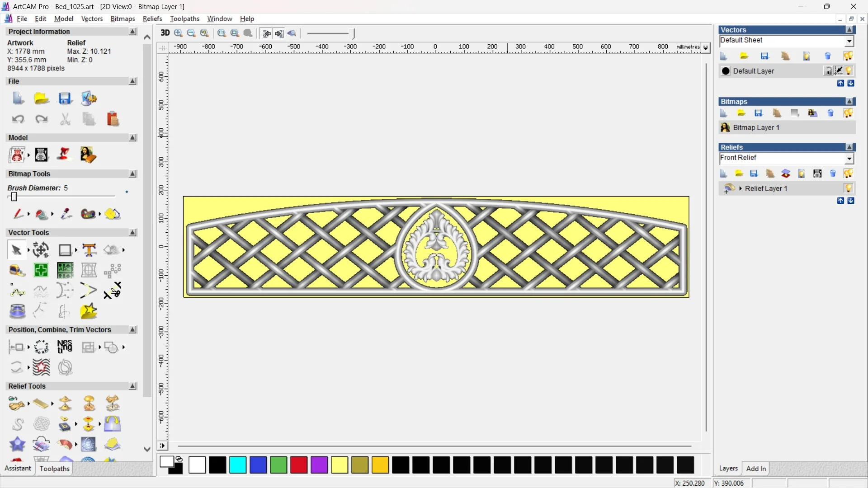Open the Add In tab
This screenshot has width=868, height=488.
point(756,469)
